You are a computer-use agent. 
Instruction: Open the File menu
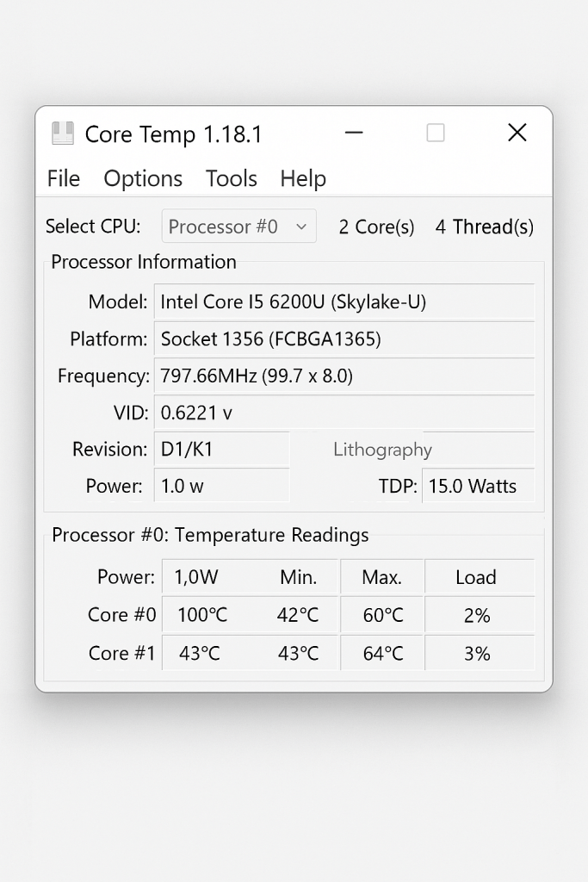pos(64,178)
